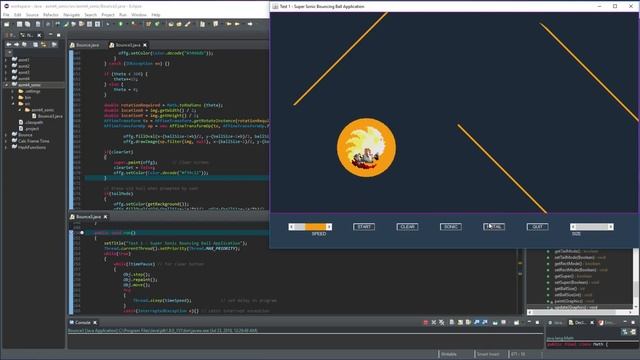Select the Console view tab
Image resolution: width=640 pixels, height=360 pixels.
click(82, 322)
